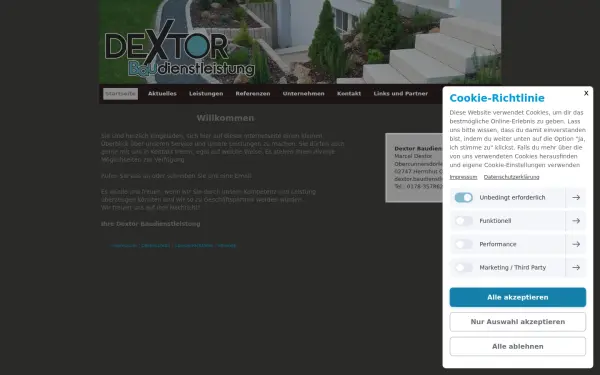Click the Willkommen heading

click(x=225, y=118)
